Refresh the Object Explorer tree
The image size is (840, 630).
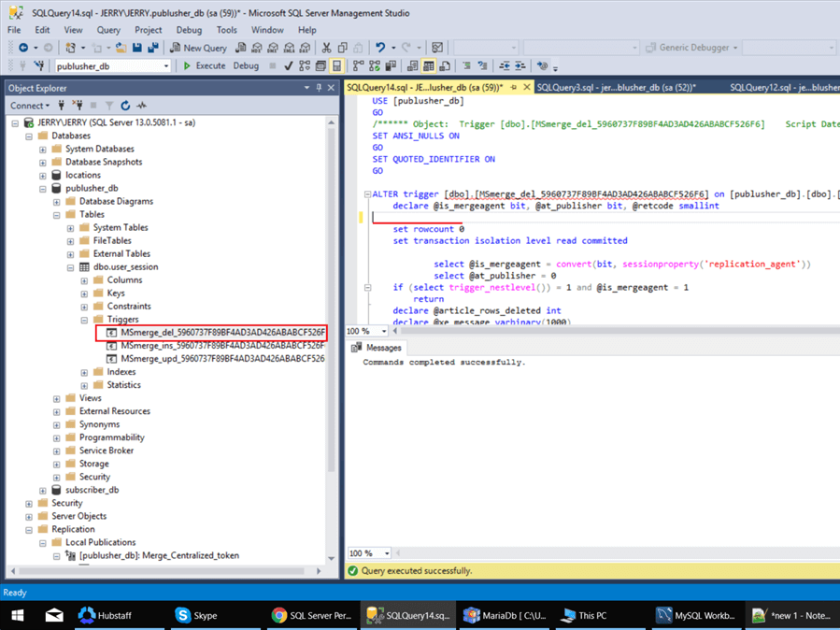(x=125, y=106)
